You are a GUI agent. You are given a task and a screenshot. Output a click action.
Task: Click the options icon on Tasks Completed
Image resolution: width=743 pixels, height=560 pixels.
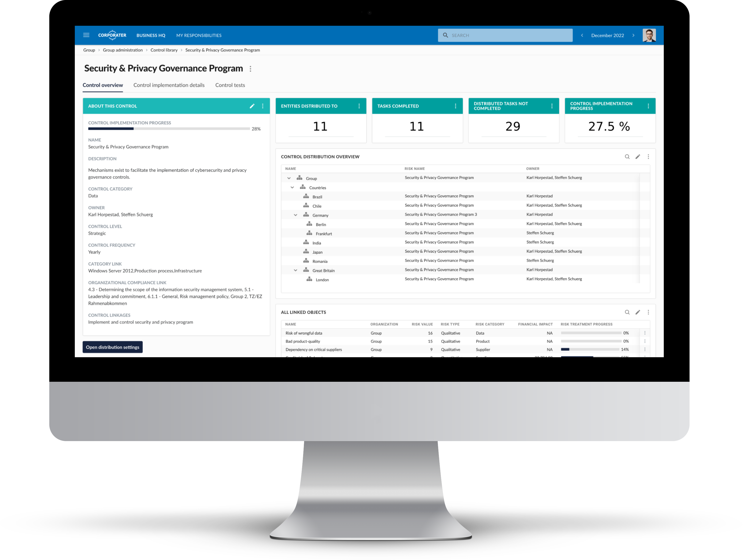pos(455,106)
